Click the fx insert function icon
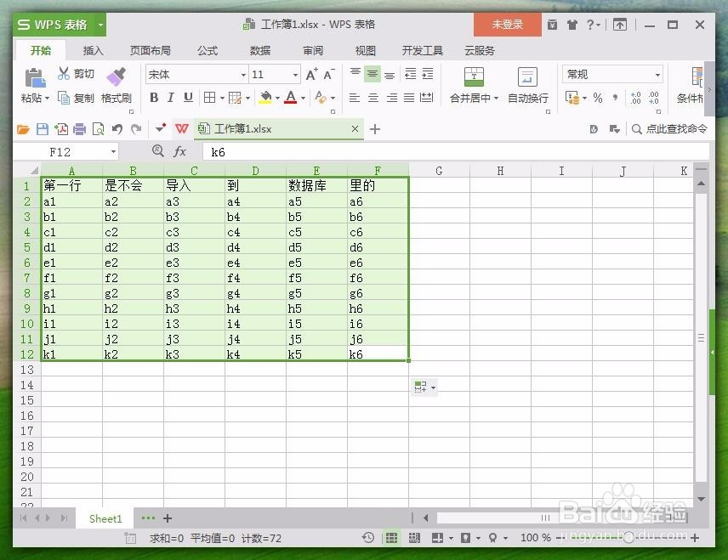 click(180, 150)
